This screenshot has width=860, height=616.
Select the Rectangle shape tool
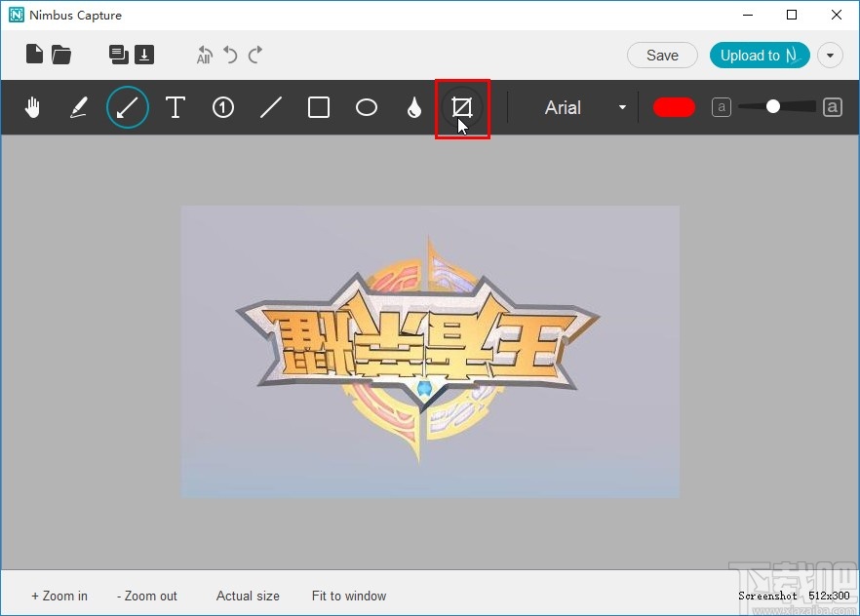coord(318,107)
